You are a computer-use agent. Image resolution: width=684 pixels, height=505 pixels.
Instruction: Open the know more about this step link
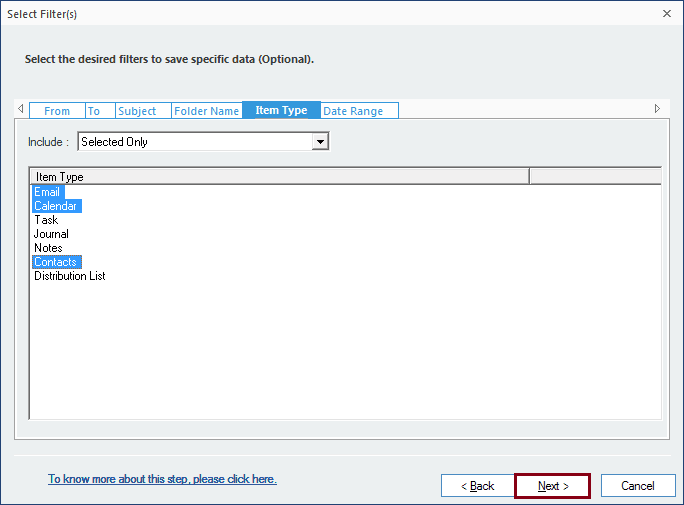(x=162, y=479)
